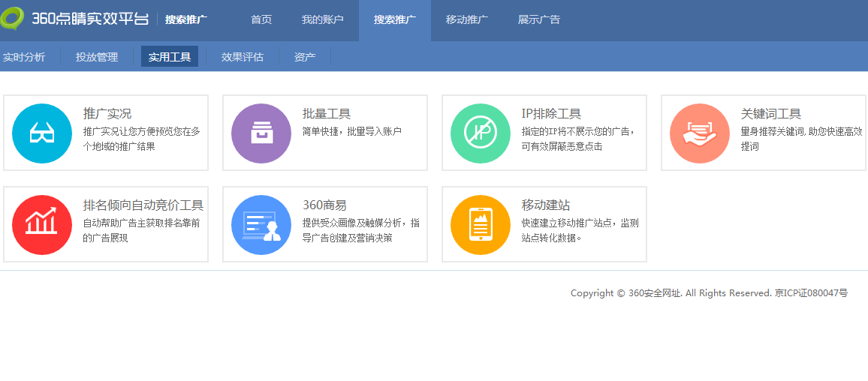868x381 pixels.
Task: Select the 搜索推广 top navigation tab
Action: [x=395, y=20]
